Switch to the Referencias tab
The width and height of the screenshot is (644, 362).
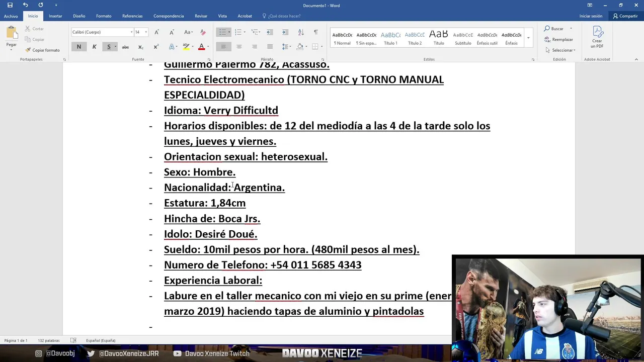tap(132, 16)
